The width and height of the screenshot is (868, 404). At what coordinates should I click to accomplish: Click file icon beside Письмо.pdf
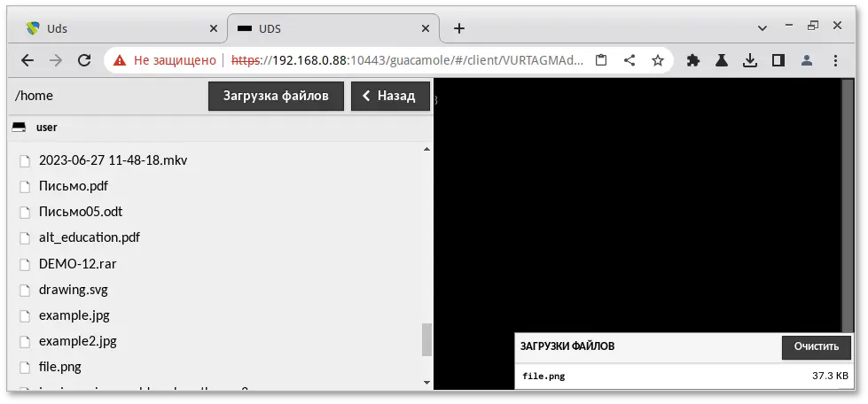coord(24,187)
